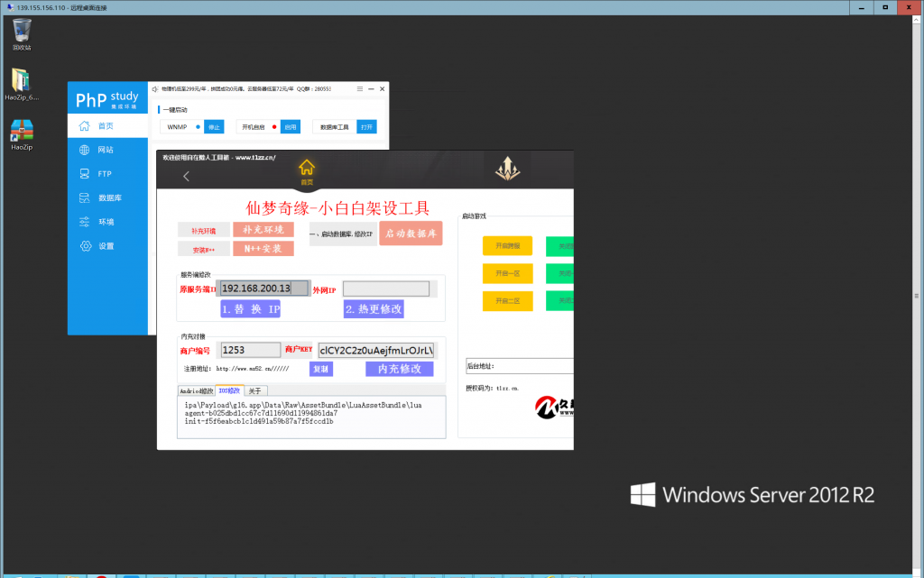
Task: Click the 商户KEY input field
Action: [x=376, y=350]
